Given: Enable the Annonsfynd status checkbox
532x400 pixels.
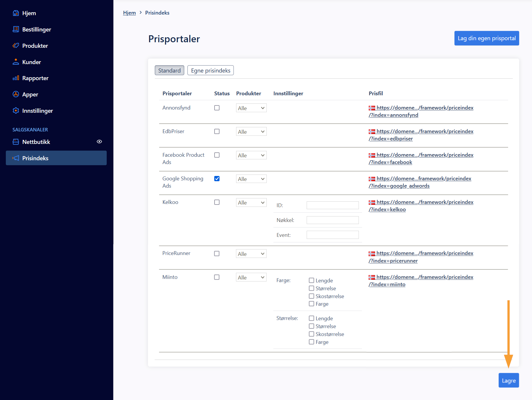Looking at the screenshot, I should click(x=217, y=108).
